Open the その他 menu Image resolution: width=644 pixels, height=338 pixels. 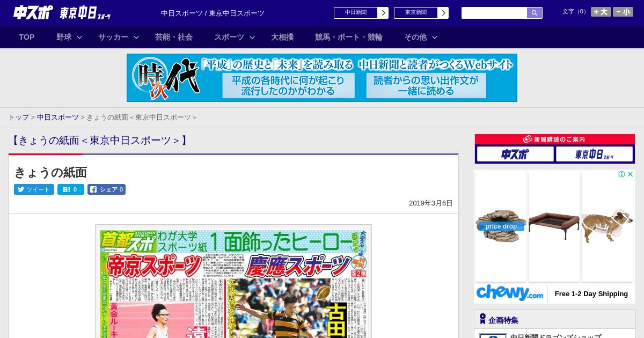coord(415,37)
